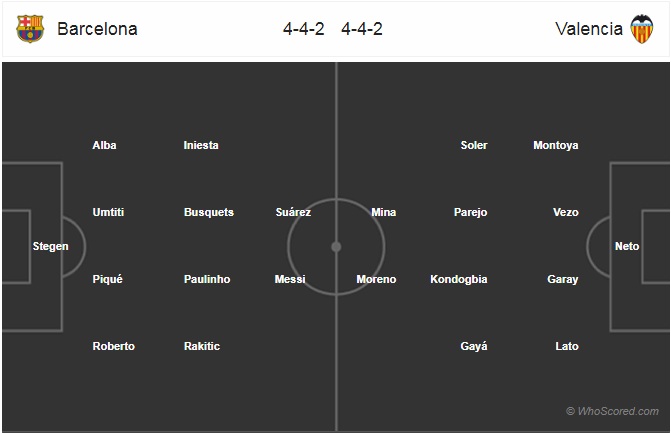Open the WhoScored.com watermark link
Image resolution: width=671 pixels, height=433 pixels.
coord(612,411)
